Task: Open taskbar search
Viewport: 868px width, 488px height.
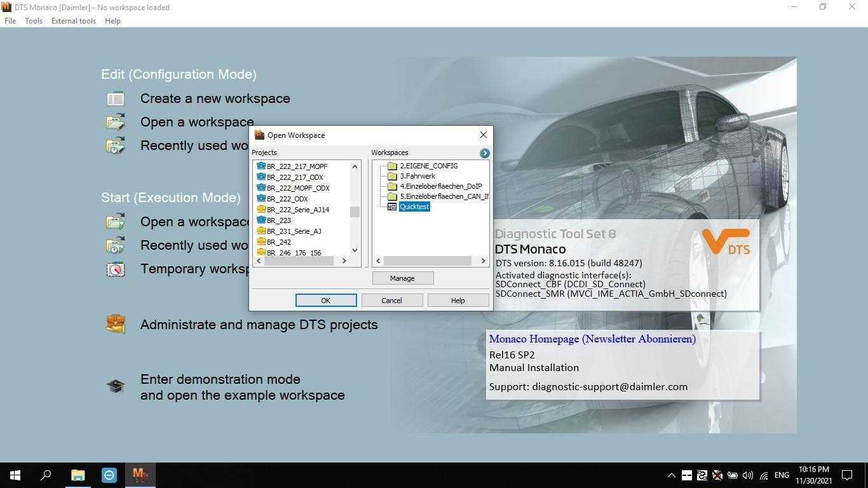Action: 46,475
